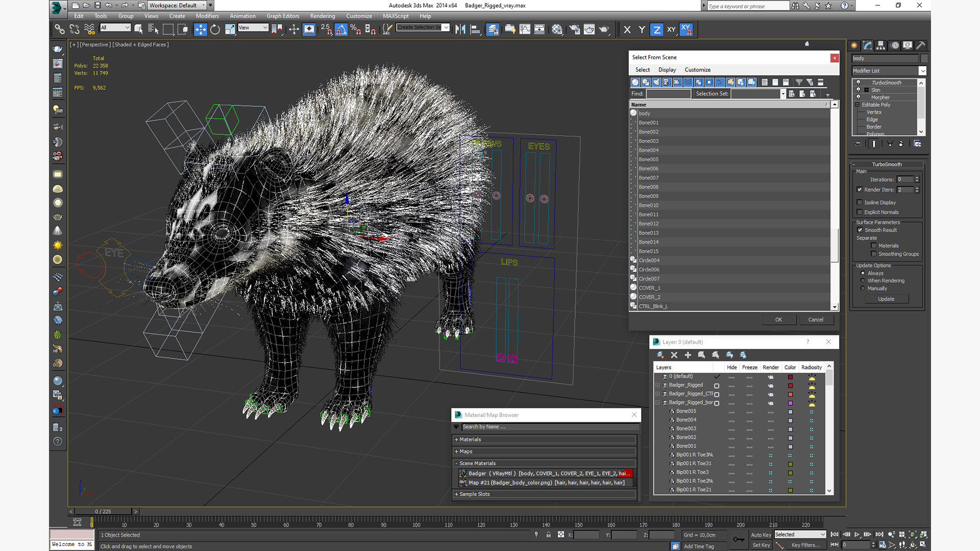The width and height of the screenshot is (980, 551).
Task: Open the Modifier List dropdown
Action: click(x=889, y=71)
